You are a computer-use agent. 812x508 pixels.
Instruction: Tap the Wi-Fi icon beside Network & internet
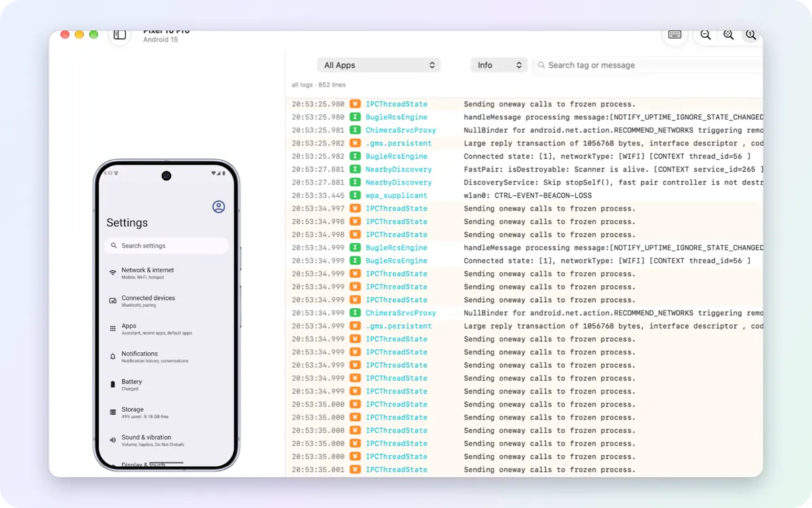113,273
